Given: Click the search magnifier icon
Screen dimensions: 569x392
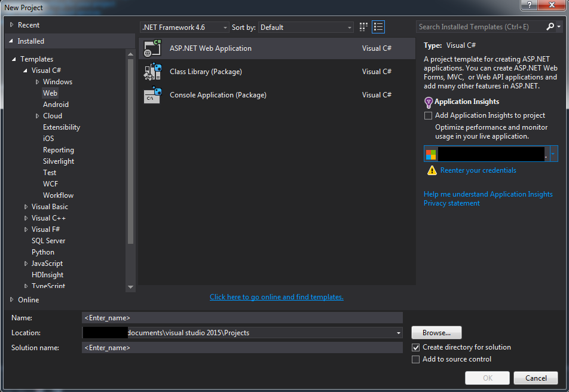Looking at the screenshot, I should pos(550,26).
